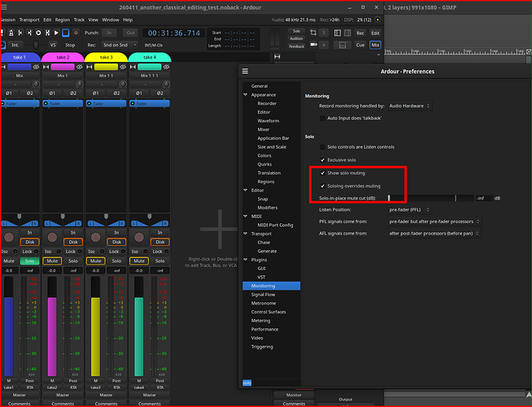Switch to the Cue window button
The image size is (532, 407).
tap(360, 45)
